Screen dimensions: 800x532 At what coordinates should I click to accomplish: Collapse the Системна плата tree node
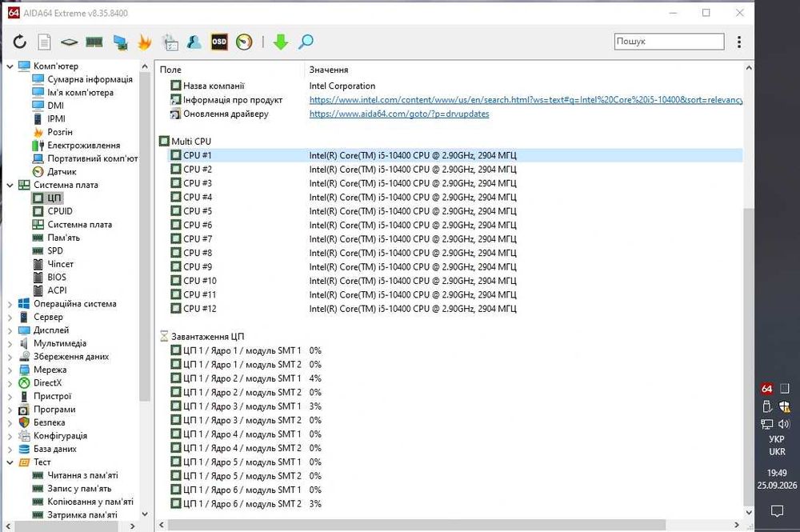tap(10, 185)
